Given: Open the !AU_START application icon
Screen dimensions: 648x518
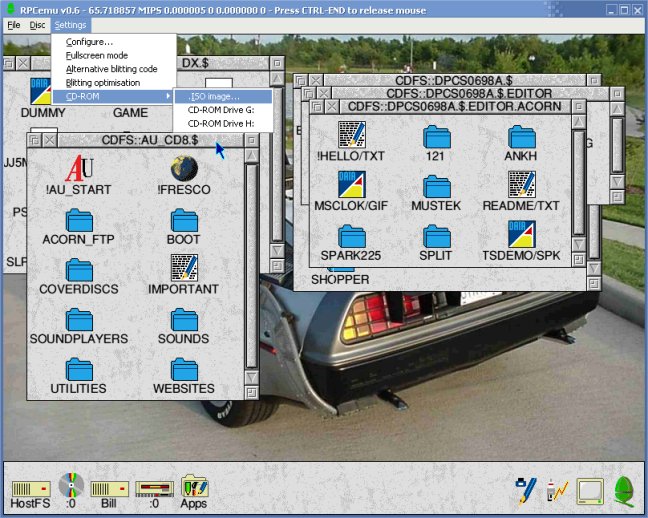Looking at the screenshot, I should click(x=78, y=169).
